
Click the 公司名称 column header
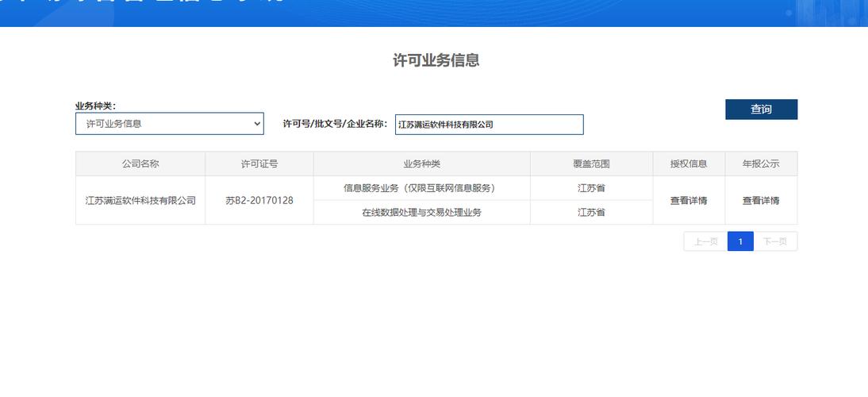tap(140, 164)
